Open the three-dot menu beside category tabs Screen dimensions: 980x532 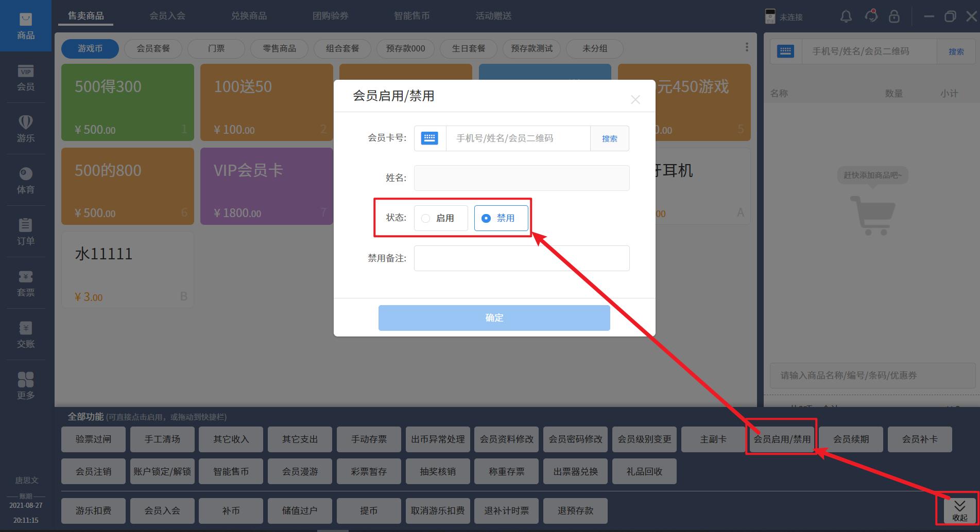click(x=747, y=47)
